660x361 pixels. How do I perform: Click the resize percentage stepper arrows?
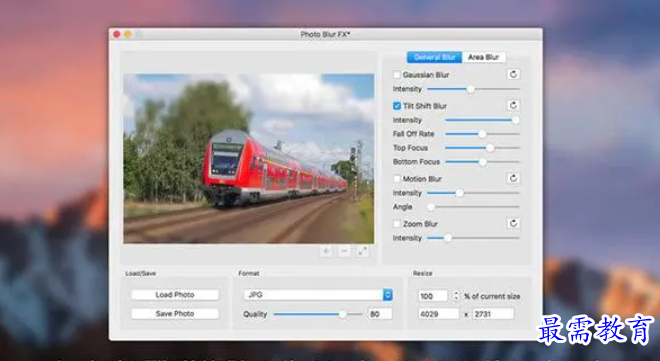[456, 296]
